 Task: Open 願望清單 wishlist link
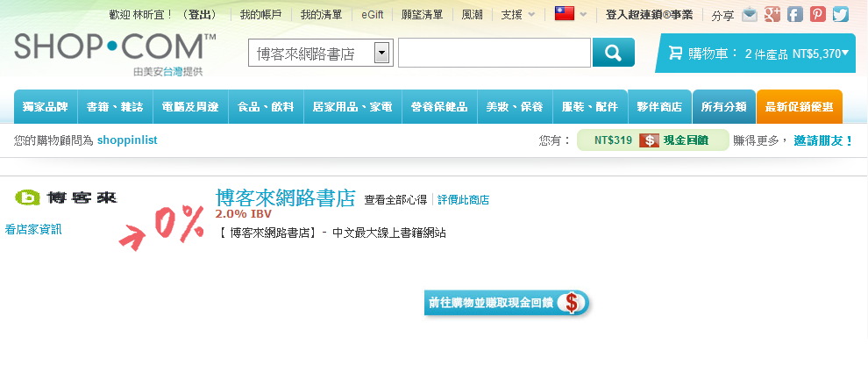coord(423,15)
